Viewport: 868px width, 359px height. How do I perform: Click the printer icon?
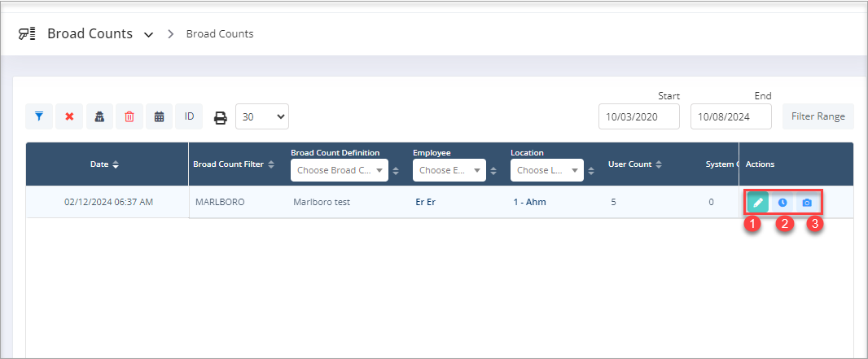point(221,117)
